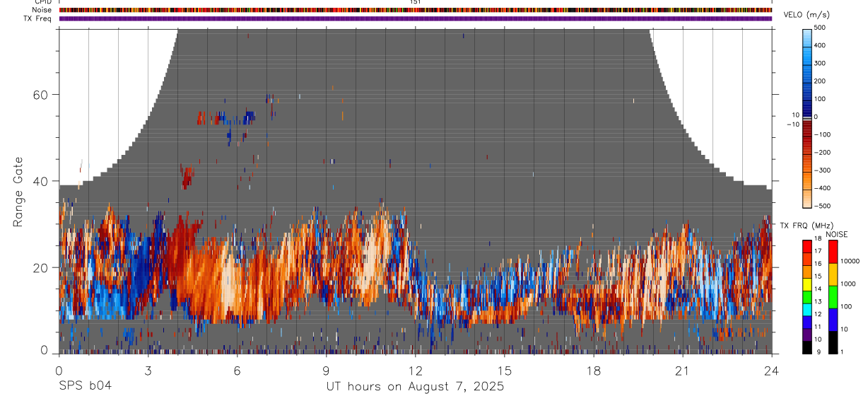Click the SPS b04 radar beam label

[85, 386]
